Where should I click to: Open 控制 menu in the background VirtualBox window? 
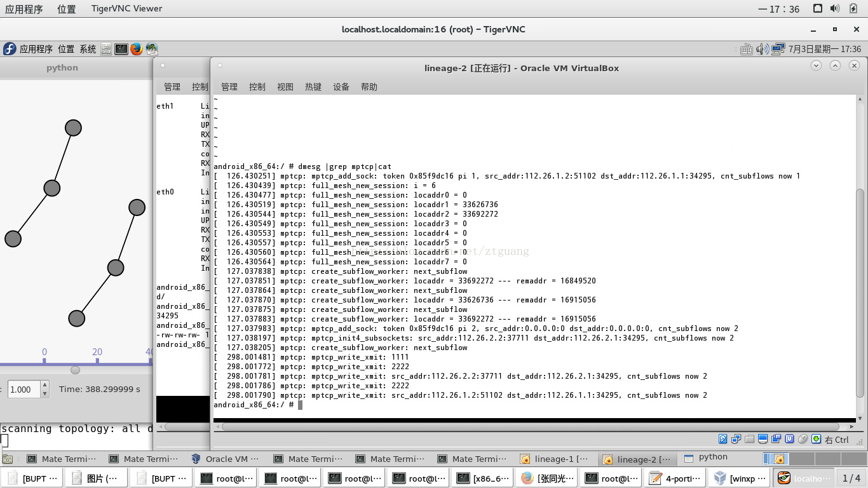pyautogui.click(x=200, y=87)
